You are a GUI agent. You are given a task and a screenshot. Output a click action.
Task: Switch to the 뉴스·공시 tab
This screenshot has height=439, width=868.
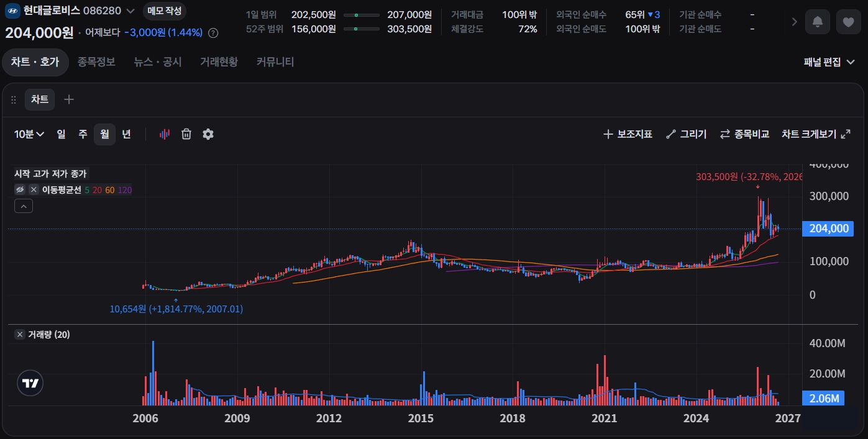[158, 62]
